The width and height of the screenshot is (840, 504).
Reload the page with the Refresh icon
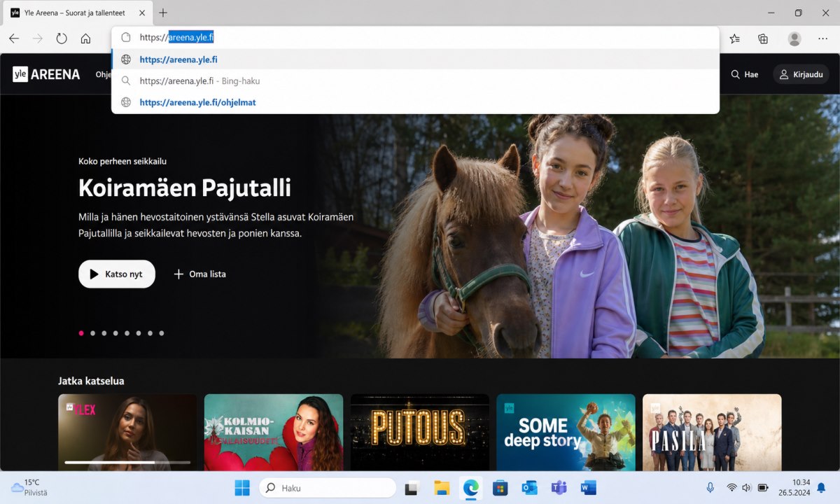tap(62, 38)
